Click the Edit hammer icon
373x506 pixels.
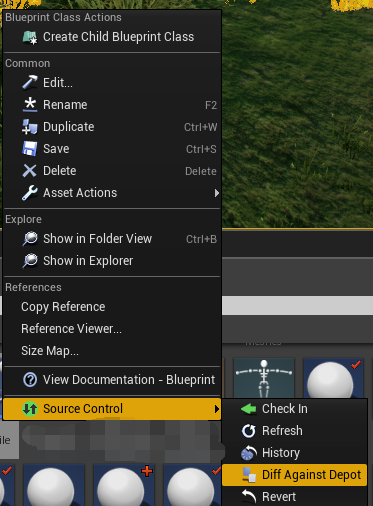tap(30, 82)
